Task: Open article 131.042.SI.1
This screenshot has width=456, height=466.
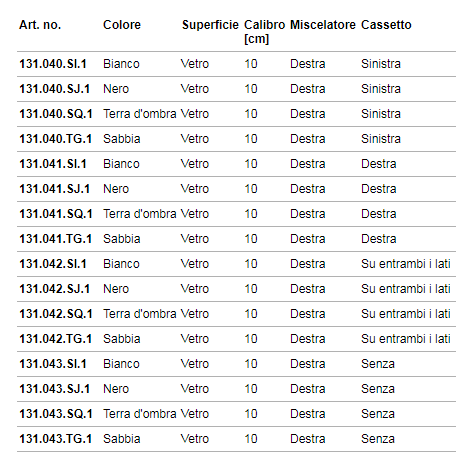Action: 53,264
